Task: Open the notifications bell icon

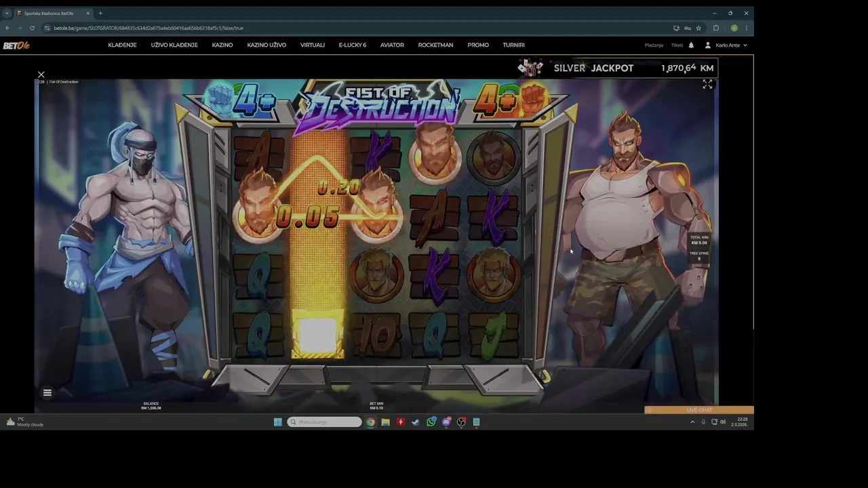Action: click(691, 45)
